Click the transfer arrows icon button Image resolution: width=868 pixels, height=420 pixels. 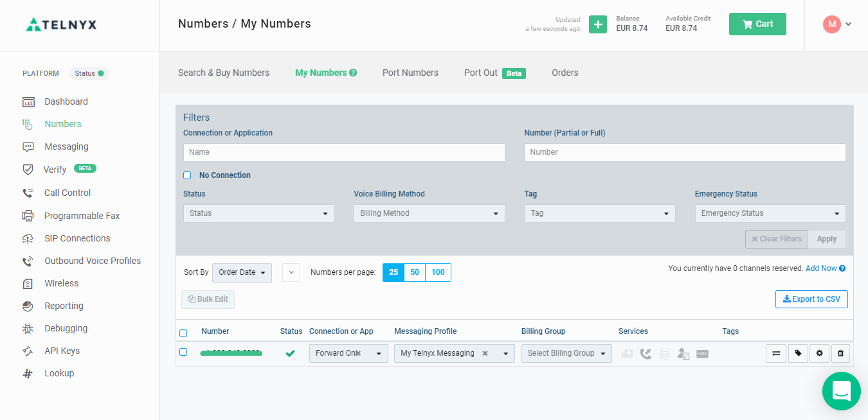click(776, 353)
